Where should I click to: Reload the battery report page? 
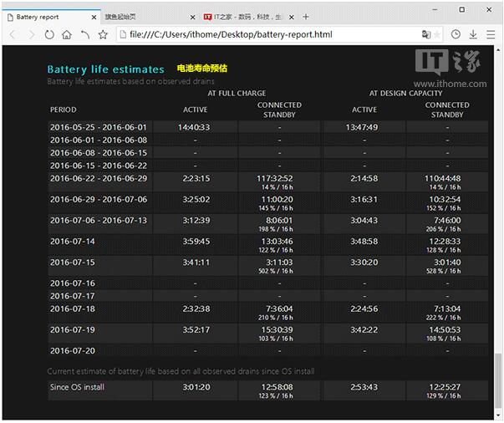pos(49,34)
